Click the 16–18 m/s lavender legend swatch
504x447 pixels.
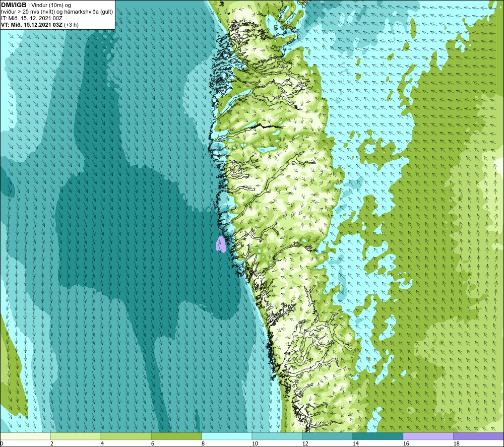[428, 436]
